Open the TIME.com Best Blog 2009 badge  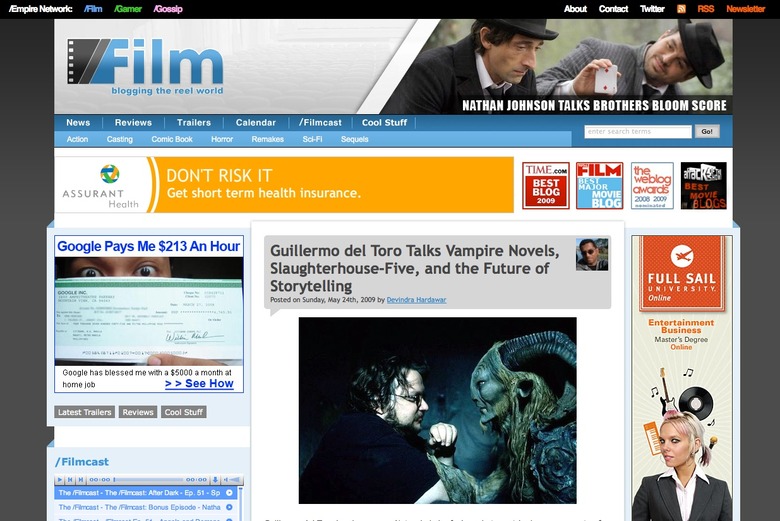coord(546,186)
